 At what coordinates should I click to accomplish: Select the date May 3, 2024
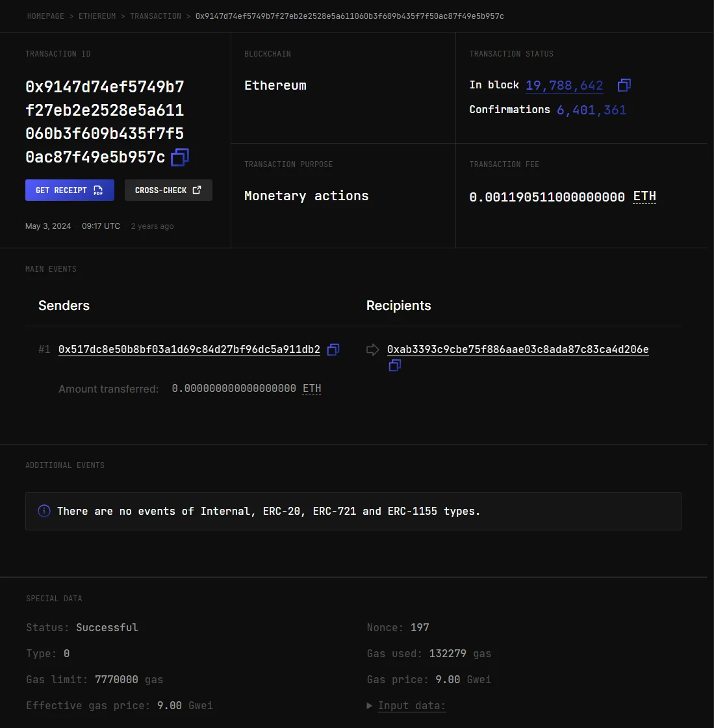tap(48, 226)
